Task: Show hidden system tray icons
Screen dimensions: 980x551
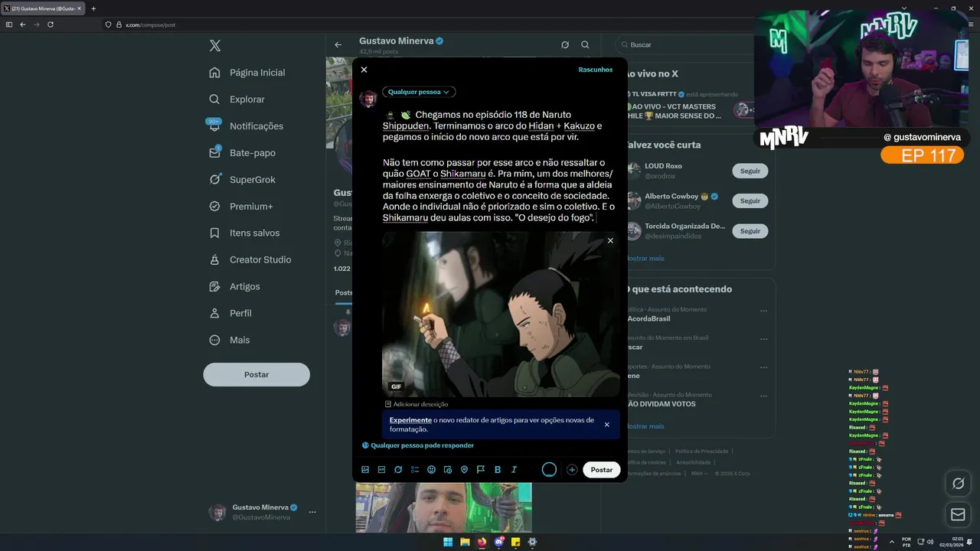Action: coord(891,542)
